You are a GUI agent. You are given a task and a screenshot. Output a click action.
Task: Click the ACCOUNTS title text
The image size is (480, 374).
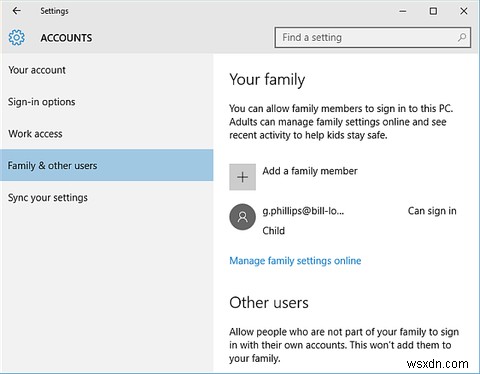66,38
